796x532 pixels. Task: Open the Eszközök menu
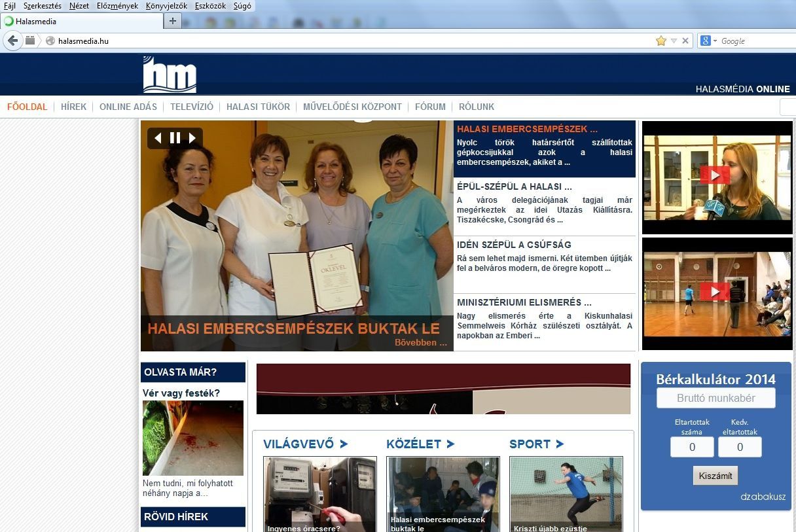pyautogui.click(x=210, y=6)
